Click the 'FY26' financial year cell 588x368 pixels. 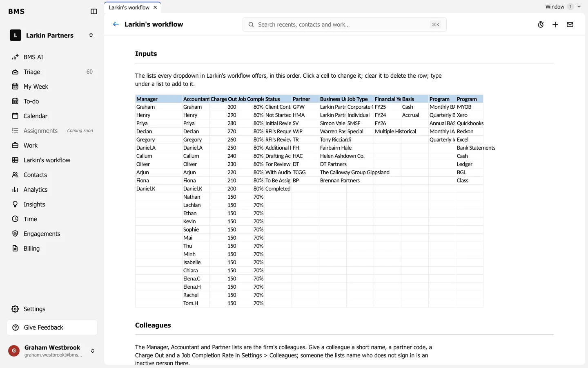(x=388, y=123)
